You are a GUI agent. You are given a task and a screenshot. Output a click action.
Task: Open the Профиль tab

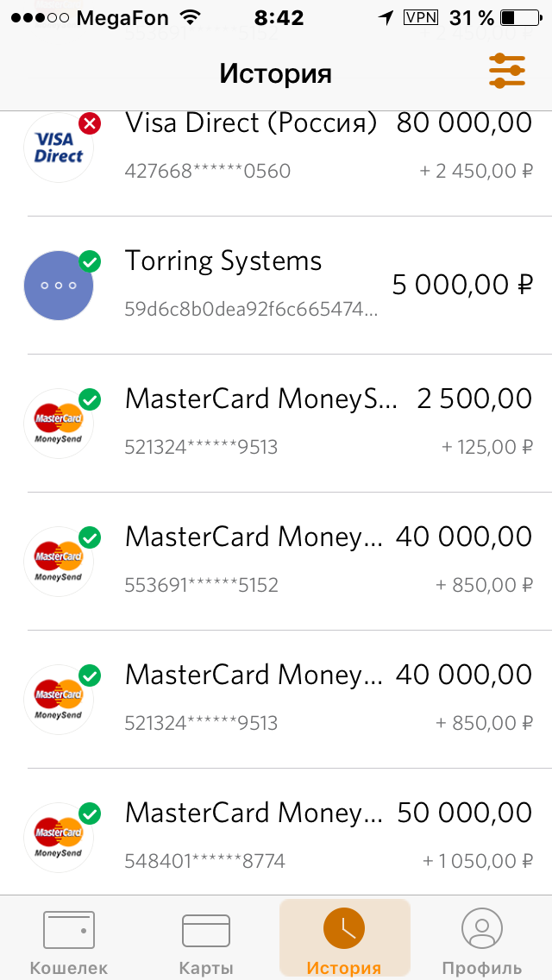(x=482, y=942)
